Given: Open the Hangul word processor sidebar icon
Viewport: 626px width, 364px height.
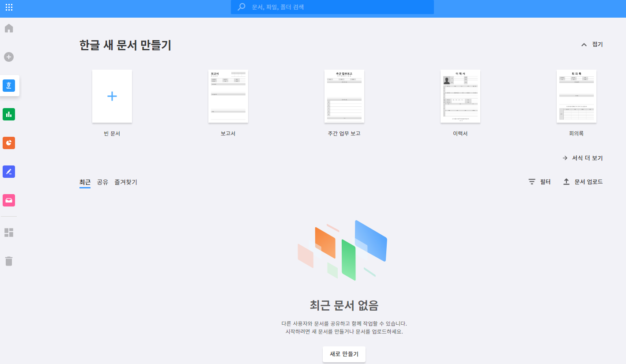Looking at the screenshot, I should point(9,86).
